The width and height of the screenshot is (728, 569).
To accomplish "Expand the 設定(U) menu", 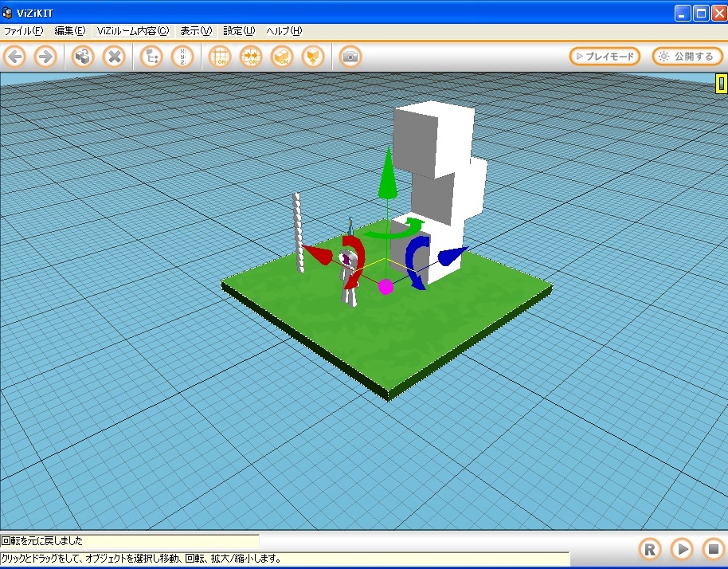I will (x=239, y=31).
